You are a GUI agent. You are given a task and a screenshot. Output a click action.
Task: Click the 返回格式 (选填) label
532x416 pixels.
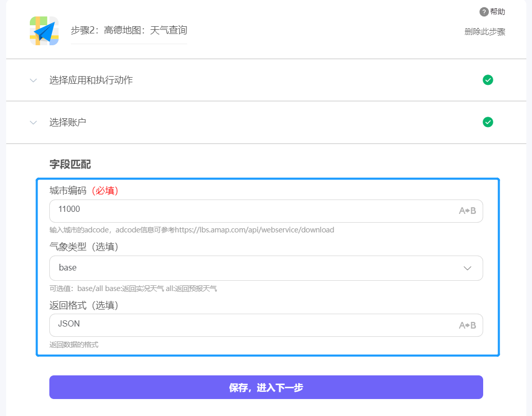(x=84, y=305)
